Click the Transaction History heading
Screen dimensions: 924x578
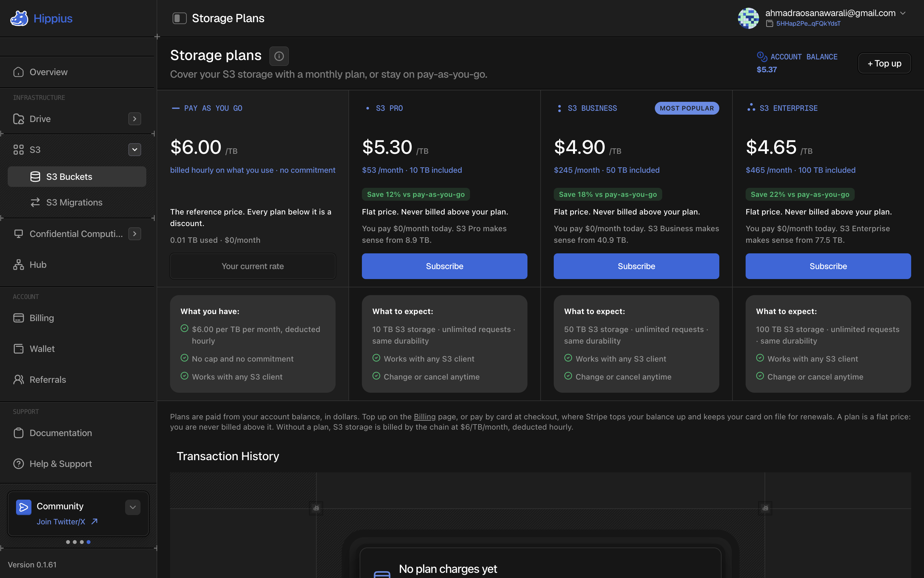(228, 456)
